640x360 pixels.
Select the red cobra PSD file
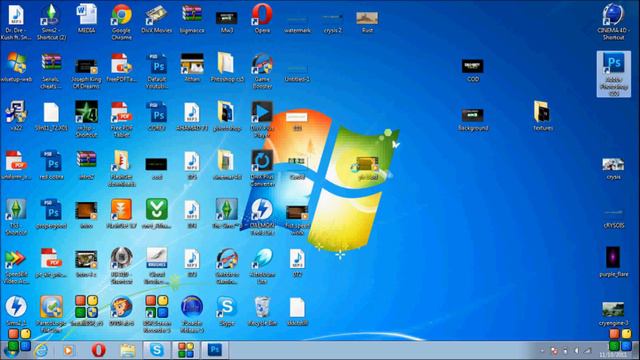pos(51,162)
